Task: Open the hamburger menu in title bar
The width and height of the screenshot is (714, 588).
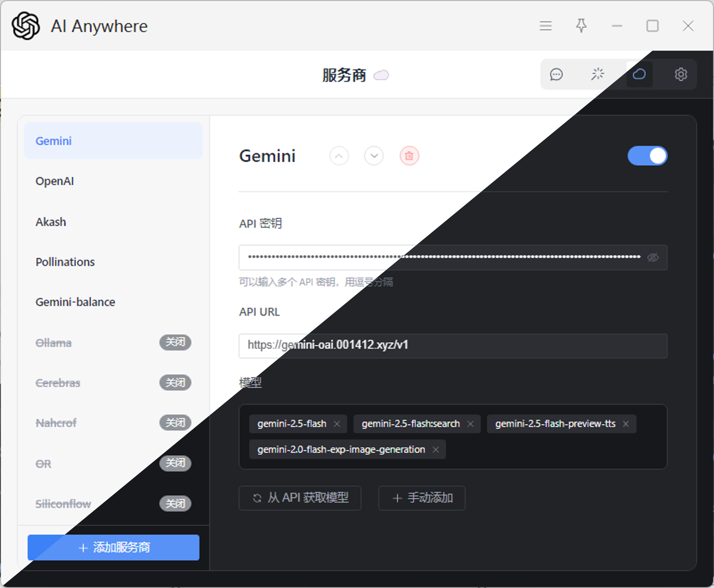Action: click(546, 26)
